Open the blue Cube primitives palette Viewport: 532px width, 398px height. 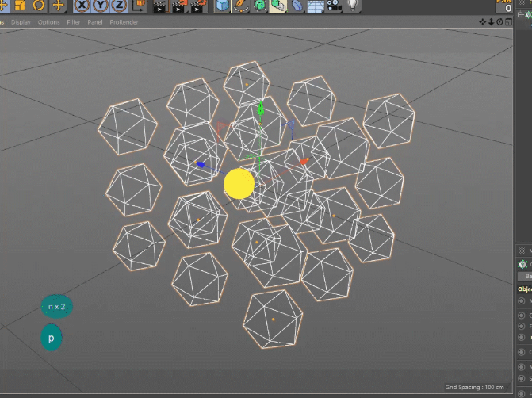(223, 6)
